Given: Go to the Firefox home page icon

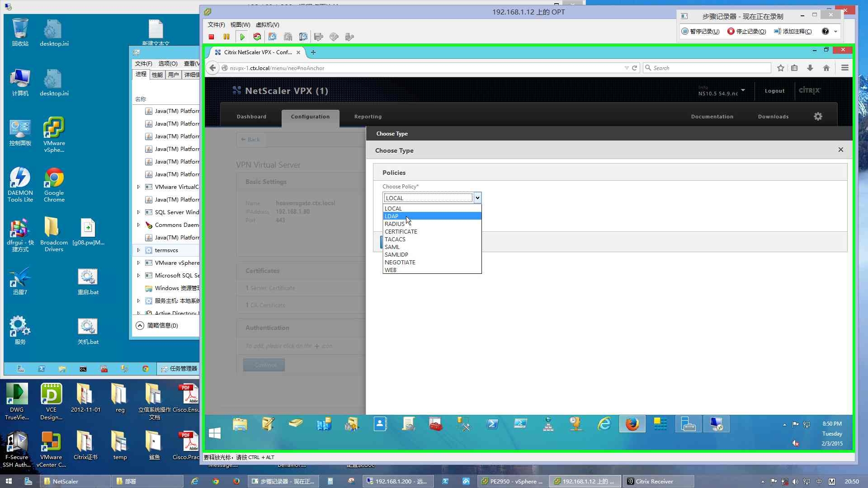Looking at the screenshot, I should 826,68.
